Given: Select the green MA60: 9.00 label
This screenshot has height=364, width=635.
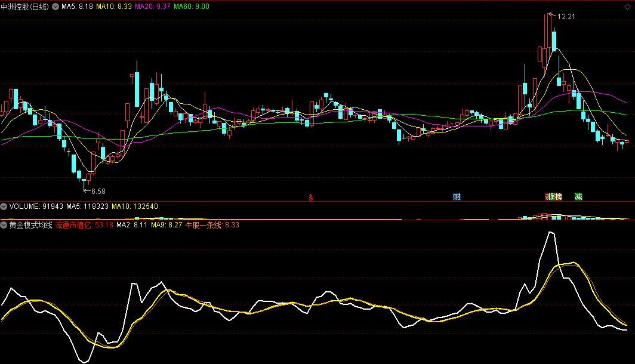Looking at the screenshot, I should (x=192, y=5).
